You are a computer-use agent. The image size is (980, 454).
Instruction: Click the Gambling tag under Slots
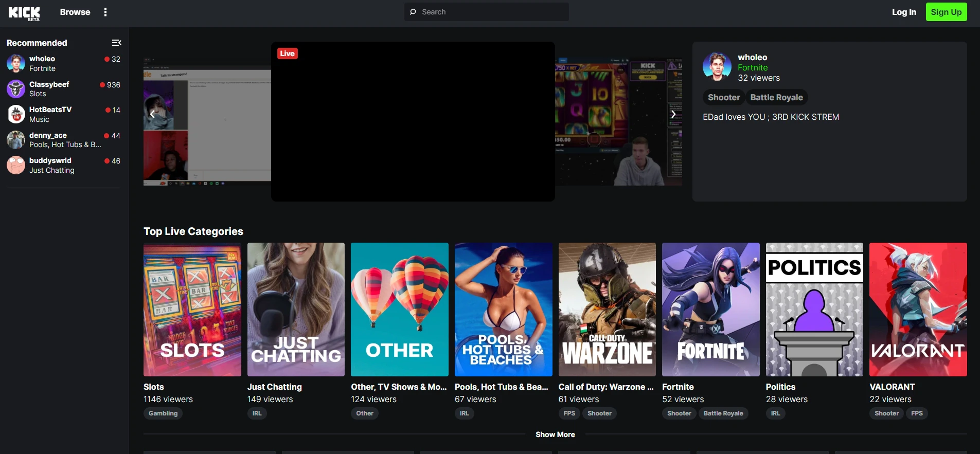tap(163, 413)
